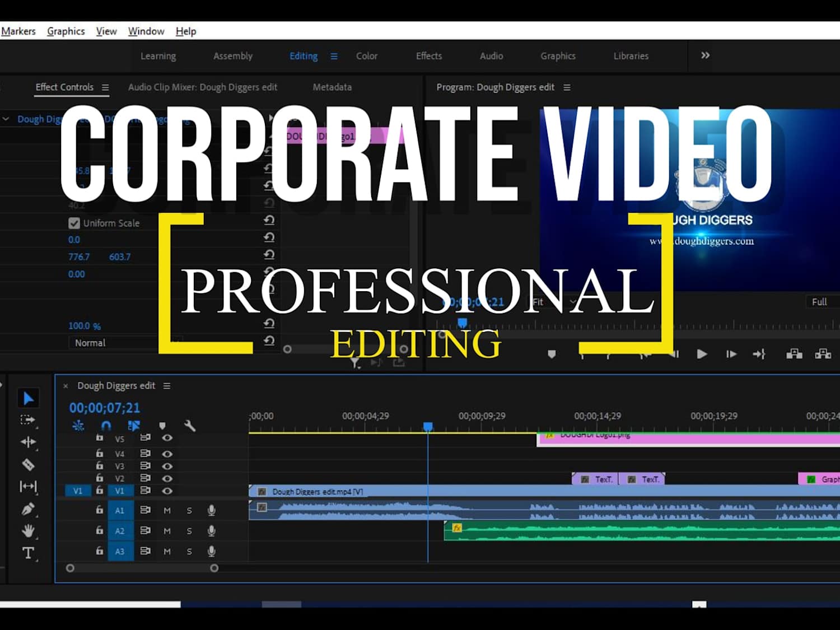
Task: Toggle track V4 eye visibility
Action: click(x=167, y=454)
